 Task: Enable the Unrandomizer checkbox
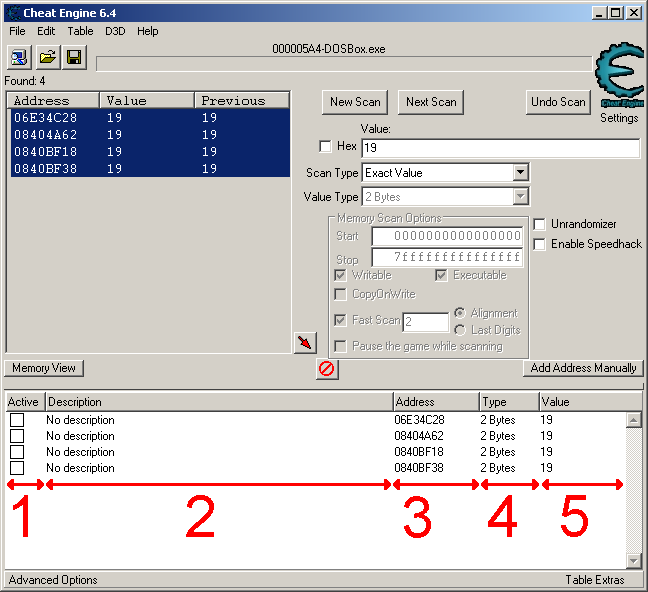tap(539, 224)
